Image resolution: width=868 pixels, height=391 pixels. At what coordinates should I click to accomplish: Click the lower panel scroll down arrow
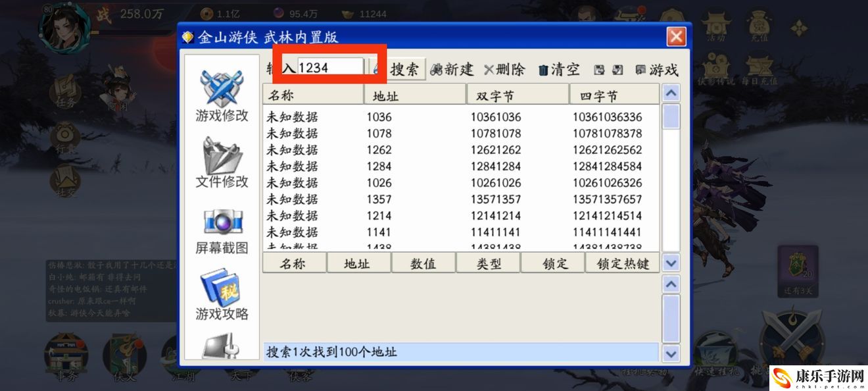tap(671, 353)
